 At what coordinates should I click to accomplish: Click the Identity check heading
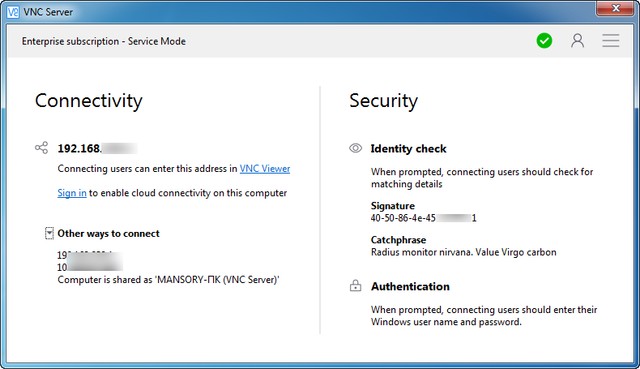click(408, 149)
